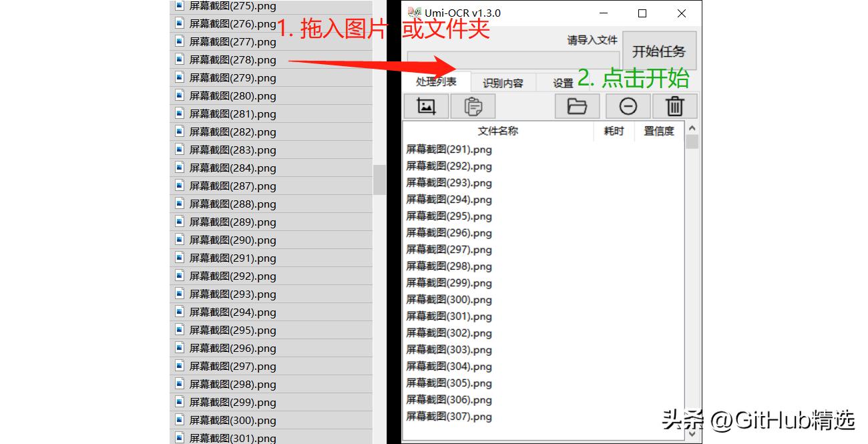Select 屏幕截图(284).png in the left file list

[x=234, y=168]
